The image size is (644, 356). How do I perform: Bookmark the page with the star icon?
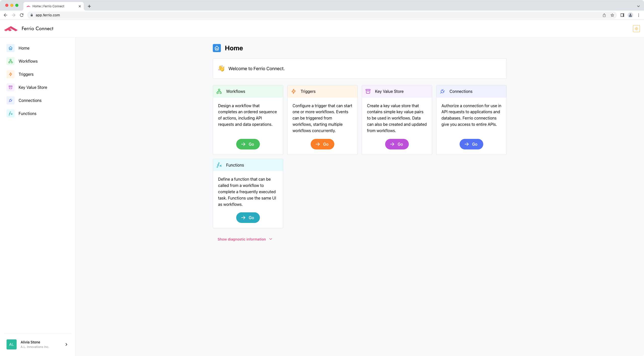(x=613, y=15)
